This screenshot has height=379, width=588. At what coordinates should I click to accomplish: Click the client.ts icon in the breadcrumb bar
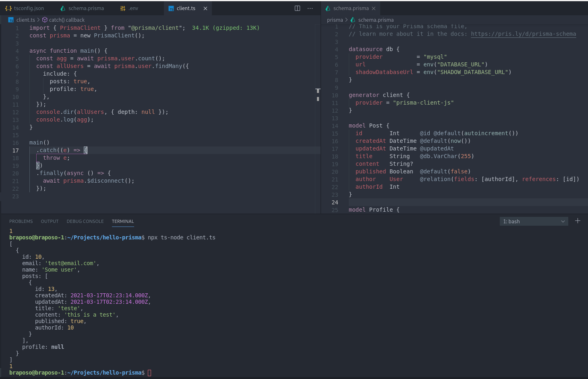[x=10, y=19]
